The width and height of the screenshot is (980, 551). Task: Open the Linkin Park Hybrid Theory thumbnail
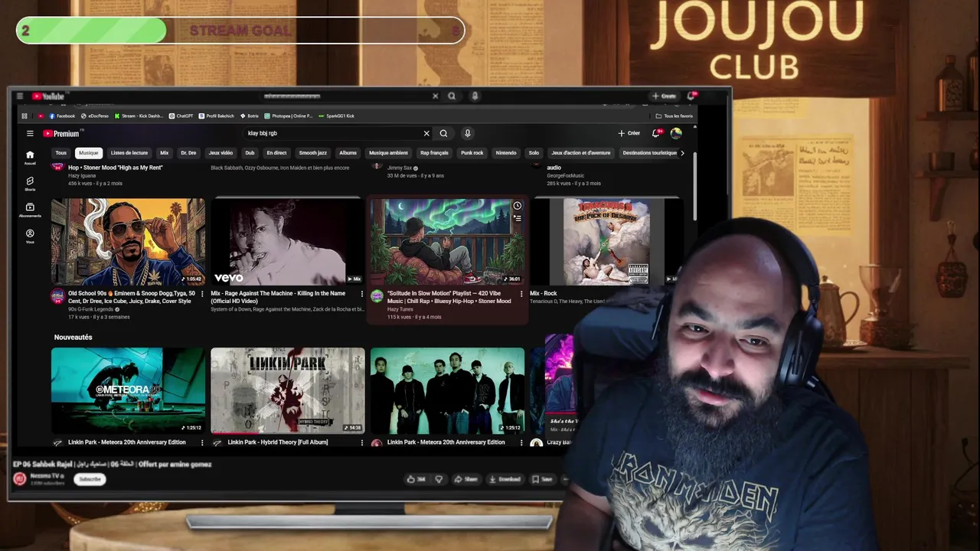tap(287, 390)
